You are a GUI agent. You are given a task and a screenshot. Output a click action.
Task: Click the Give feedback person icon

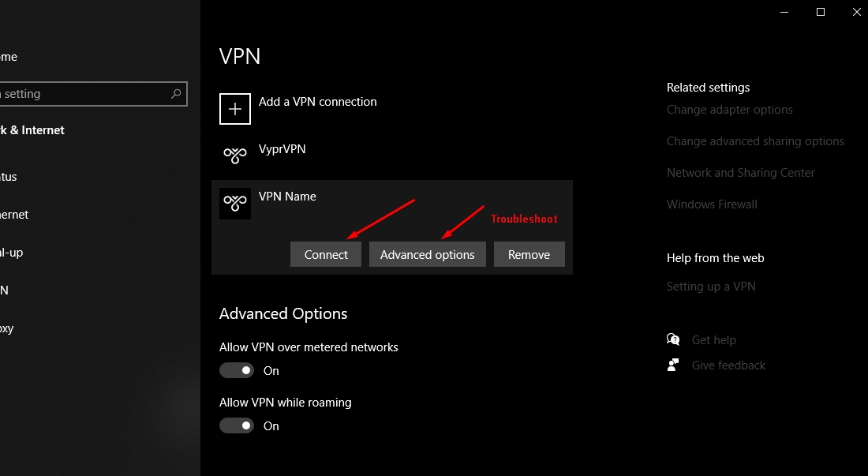[x=673, y=365]
